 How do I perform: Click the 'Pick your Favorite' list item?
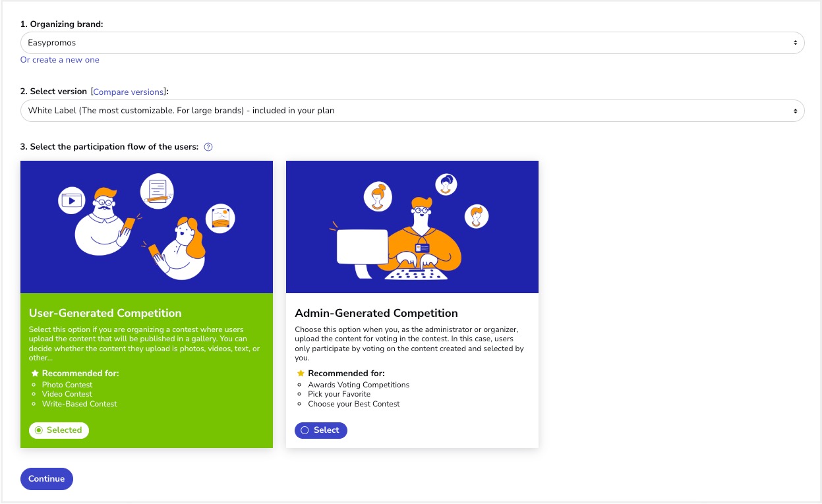pos(339,394)
